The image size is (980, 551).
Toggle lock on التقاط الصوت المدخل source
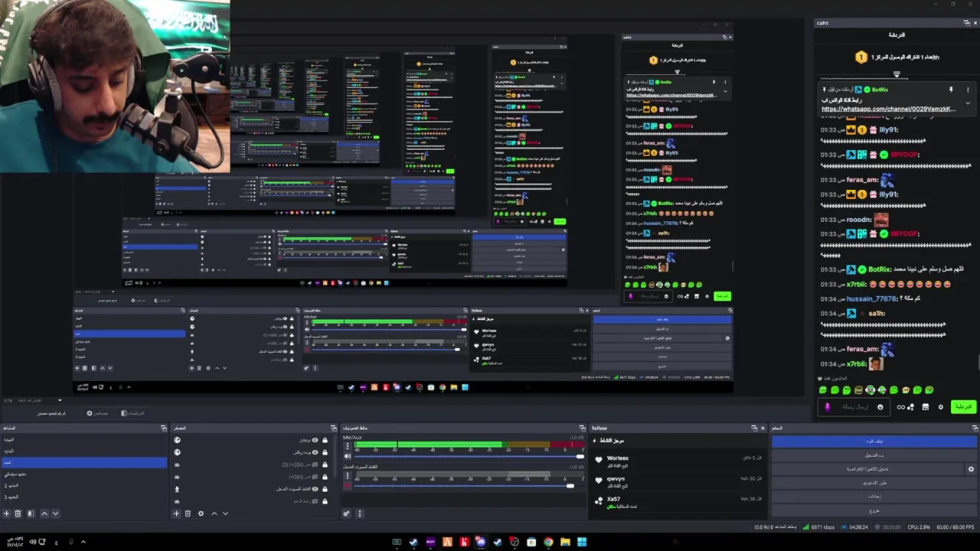coord(325,489)
